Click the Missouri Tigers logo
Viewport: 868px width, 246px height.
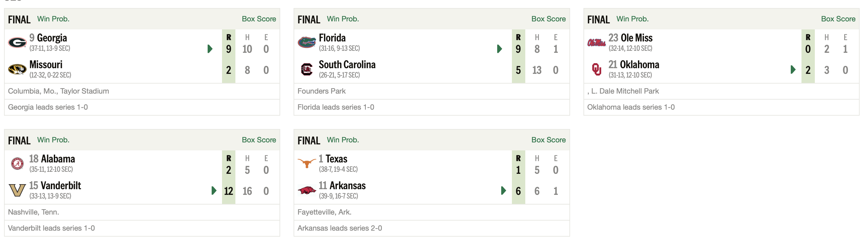tap(17, 70)
